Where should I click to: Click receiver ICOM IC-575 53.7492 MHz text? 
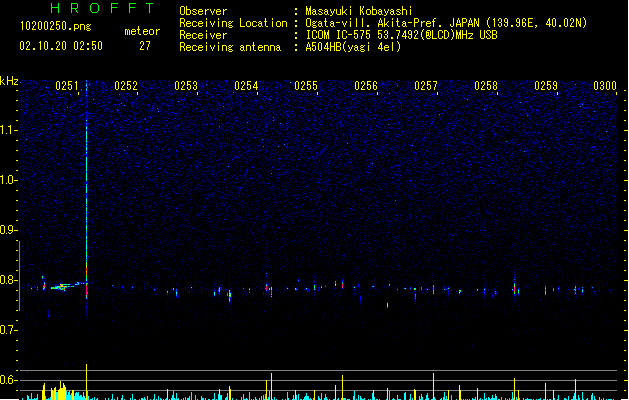(402, 35)
